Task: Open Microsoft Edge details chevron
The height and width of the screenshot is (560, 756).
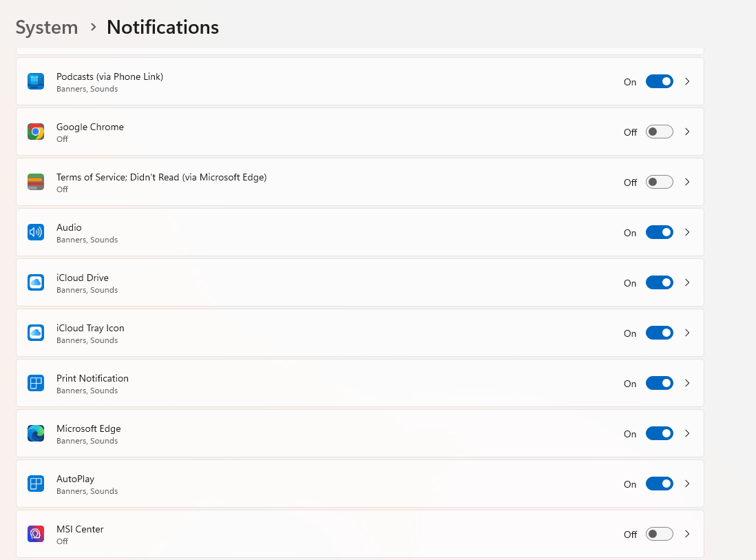Action: coord(688,433)
